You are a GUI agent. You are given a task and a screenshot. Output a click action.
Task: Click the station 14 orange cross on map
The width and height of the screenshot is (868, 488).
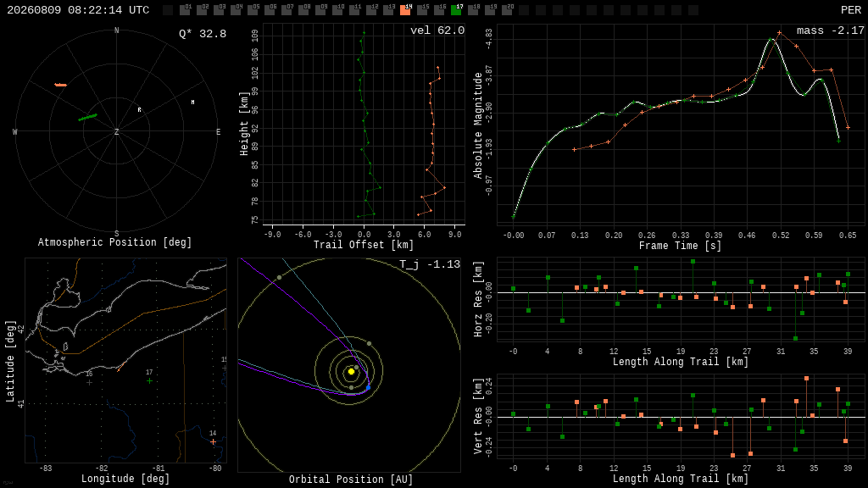click(213, 441)
